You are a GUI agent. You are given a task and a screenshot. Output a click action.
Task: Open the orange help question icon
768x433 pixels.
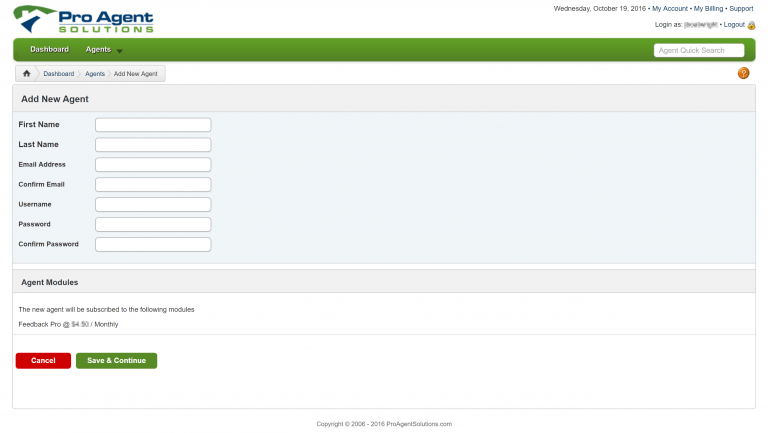pyautogui.click(x=743, y=74)
